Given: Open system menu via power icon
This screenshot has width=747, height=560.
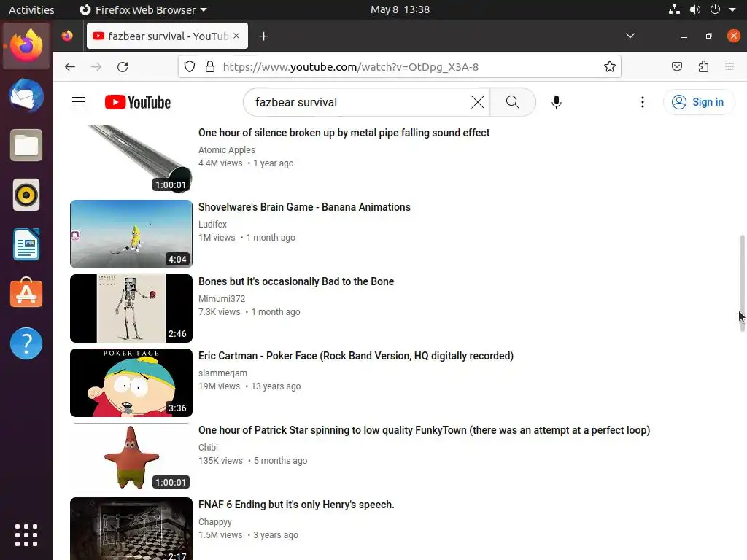Looking at the screenshot, I should coord(715,9).
